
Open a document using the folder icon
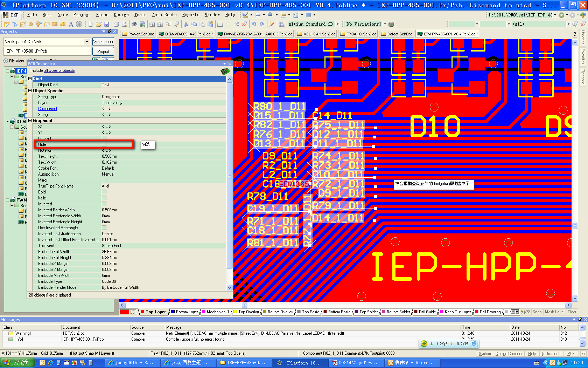click(x=98, y=24)
